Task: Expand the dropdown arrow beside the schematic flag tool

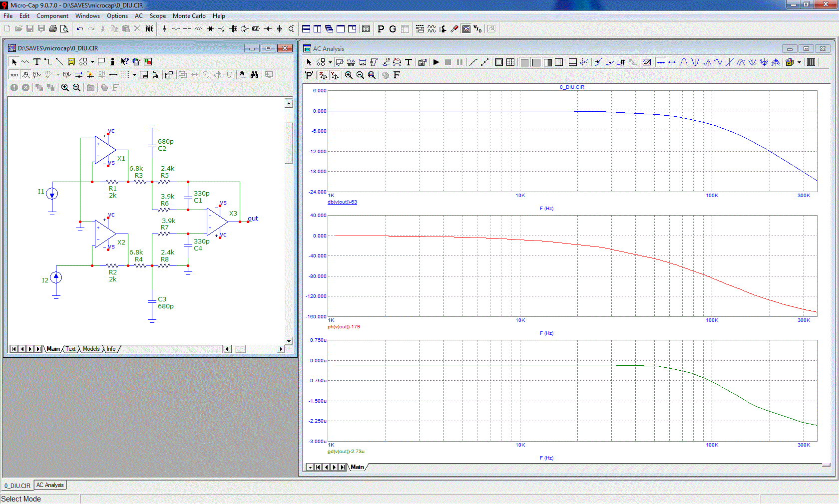Action: 92,61
